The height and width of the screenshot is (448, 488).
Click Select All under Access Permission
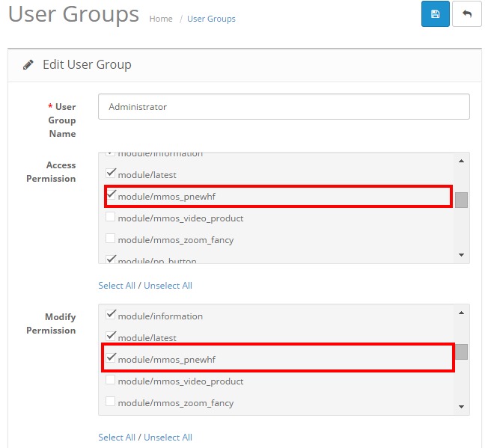click(x=117, y=286)
